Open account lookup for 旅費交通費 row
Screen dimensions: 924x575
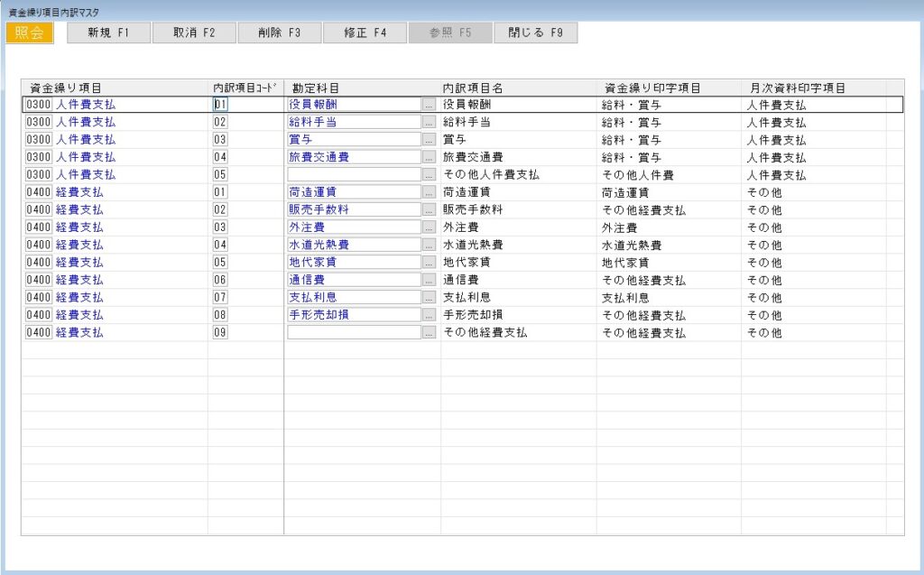pyautogui.click(x=429, y=157)
